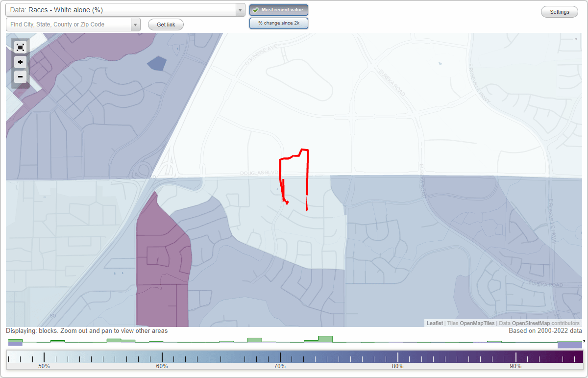Switch to percent change since 2k view
This screenshot has width=588, height=378.
278,23
